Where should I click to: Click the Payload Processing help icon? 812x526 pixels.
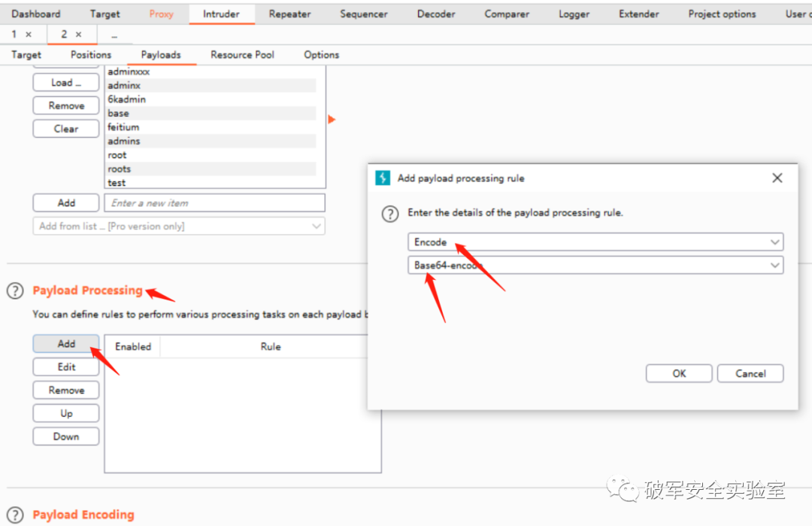coord(14,291)
